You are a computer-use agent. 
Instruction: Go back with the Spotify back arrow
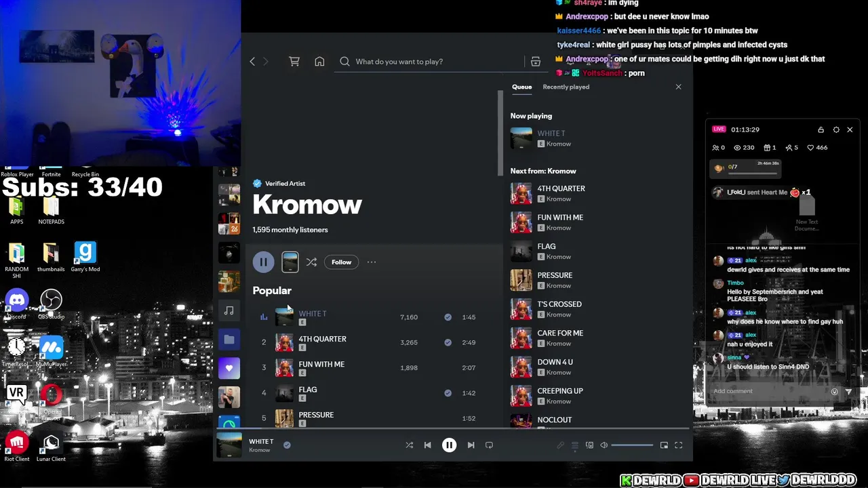point(252,62)
